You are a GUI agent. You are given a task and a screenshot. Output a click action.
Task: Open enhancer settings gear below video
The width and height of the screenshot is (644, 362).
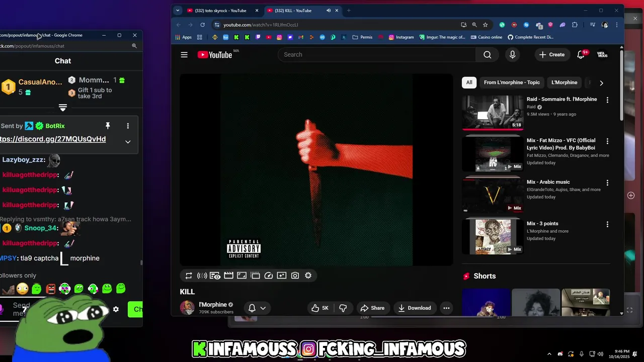[x=308, y=276]
